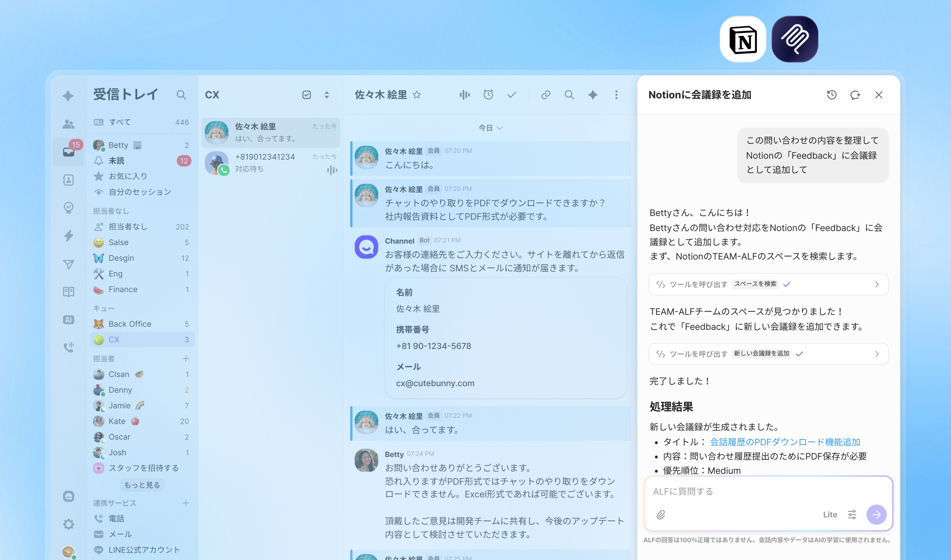The width and height of the screenshot is (951, 560).
Task: Open ALF settings sliders icon
Action: coord(852,514)
